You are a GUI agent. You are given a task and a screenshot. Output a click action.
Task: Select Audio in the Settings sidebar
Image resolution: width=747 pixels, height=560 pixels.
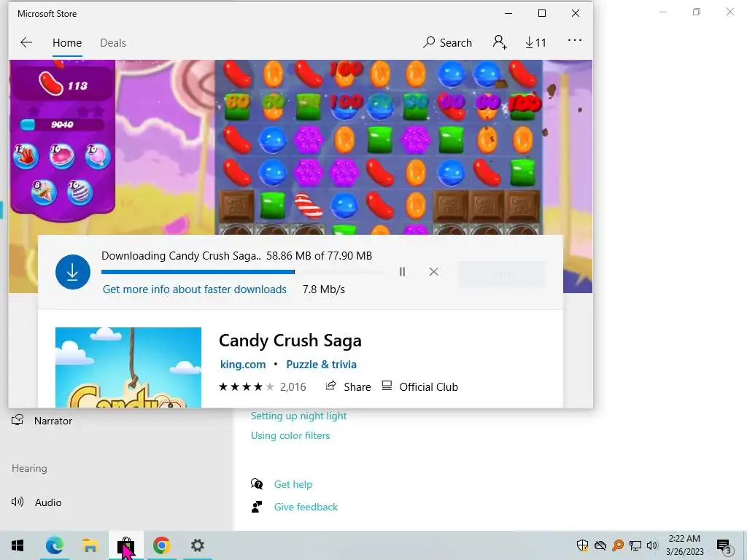tap(48, 502)
